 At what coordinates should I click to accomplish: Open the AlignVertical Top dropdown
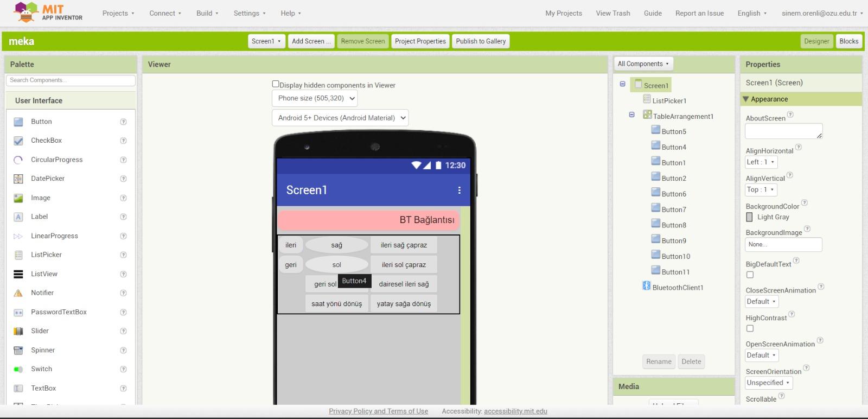(761, 189)
